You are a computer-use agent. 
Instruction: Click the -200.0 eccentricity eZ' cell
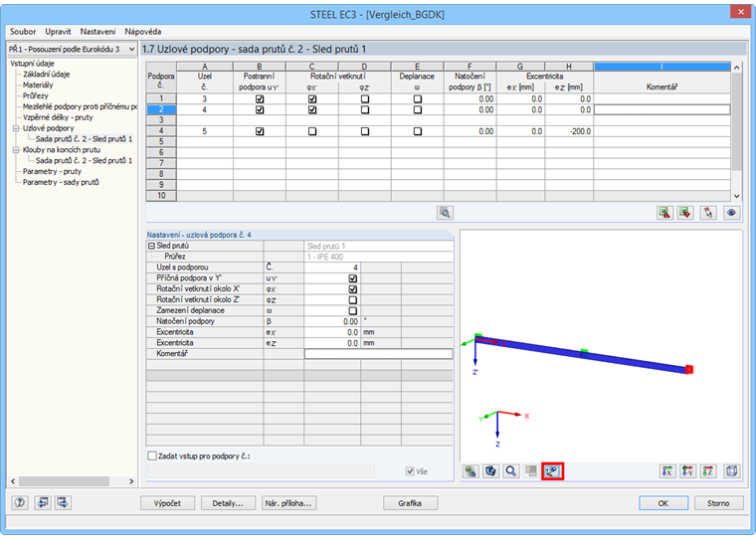point(569,131)
